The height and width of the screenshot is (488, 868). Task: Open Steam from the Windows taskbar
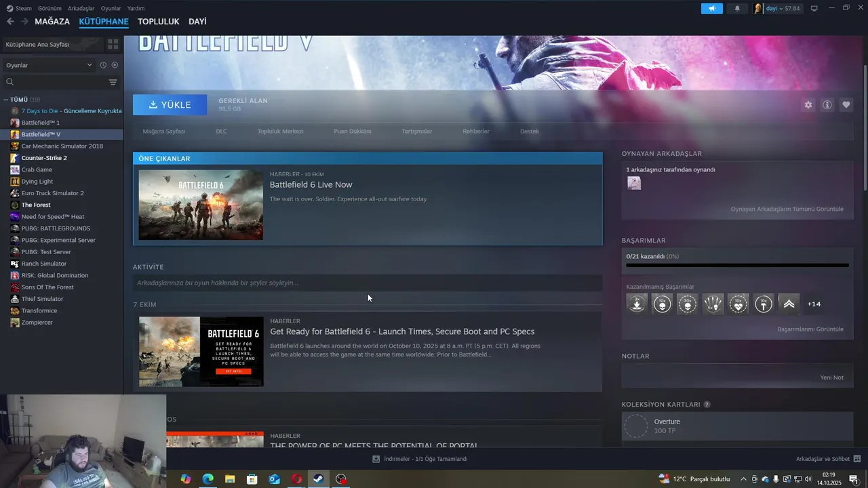[x=318, y=479]
